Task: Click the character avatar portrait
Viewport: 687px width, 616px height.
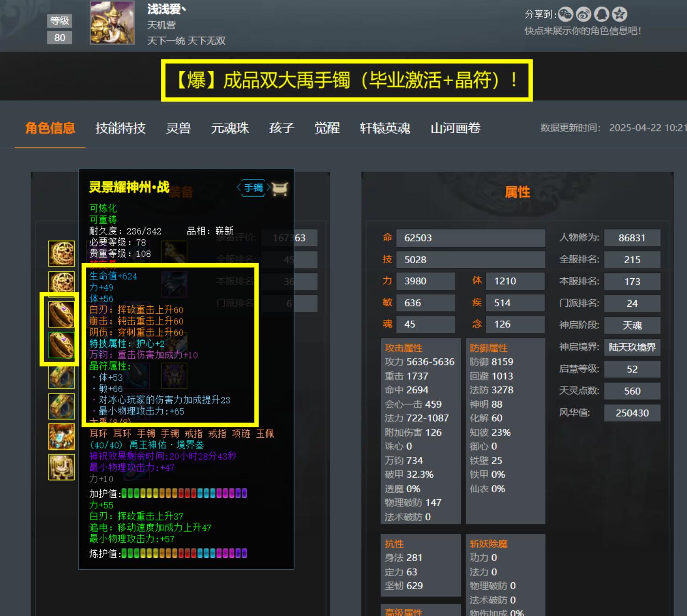Action: click(112, 23)
